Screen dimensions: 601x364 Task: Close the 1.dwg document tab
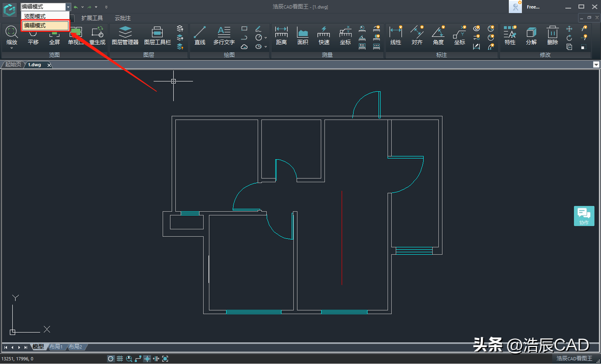click(49, 65)
